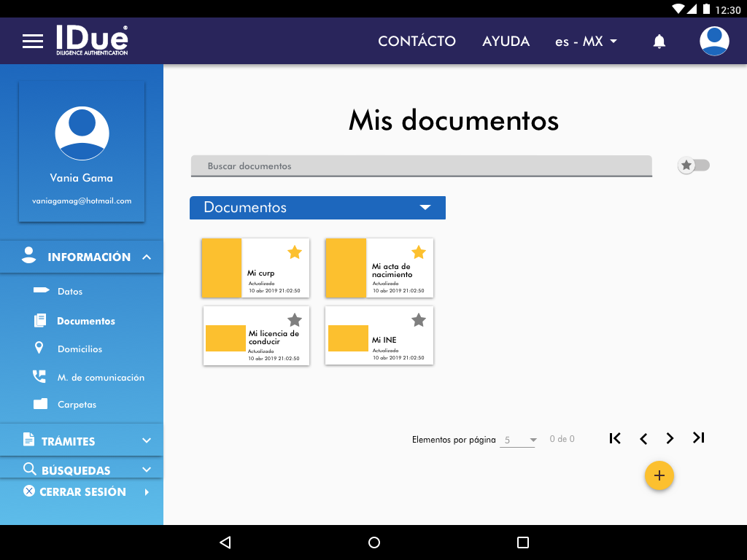The width and height of the screenshot is (747, 560).
Task: Open the es - MX language dropdown
Action: (x=586, y=42)
